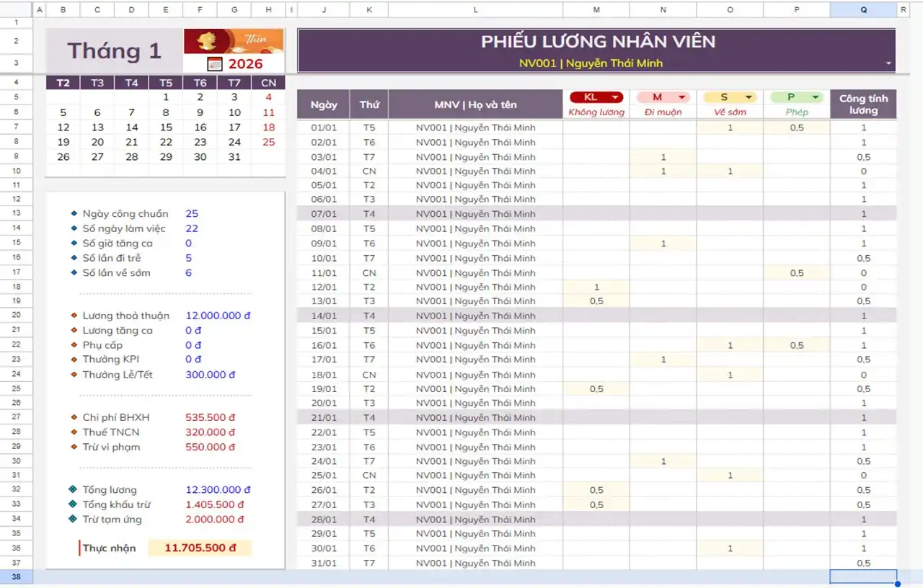Select the NV001 | Nguyễn Thái Minh header cell

[591, 63]
